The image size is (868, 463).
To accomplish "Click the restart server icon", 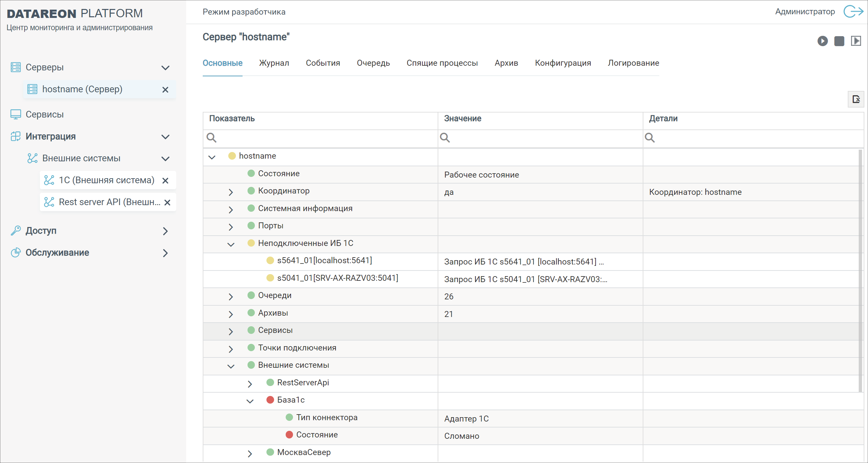I will pos(855,41).
